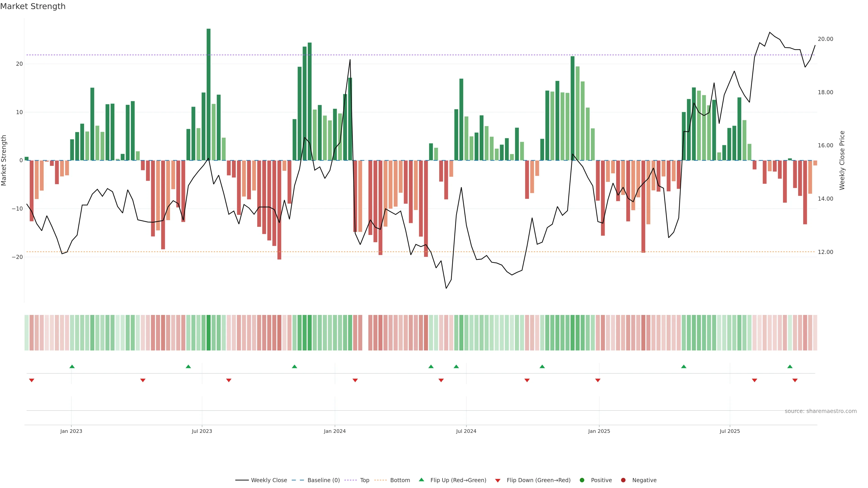Click the red flip-down triangle just before Jan 2025
This screenshot has height=488, width=868.
pyautogui.click(x=598, y=380)
